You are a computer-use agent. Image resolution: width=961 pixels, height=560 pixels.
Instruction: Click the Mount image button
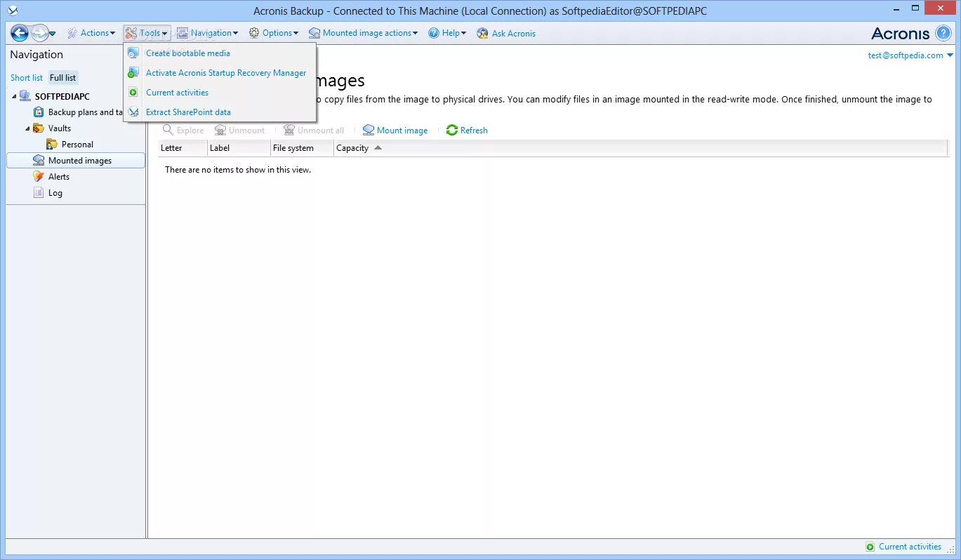coord(395,131)
